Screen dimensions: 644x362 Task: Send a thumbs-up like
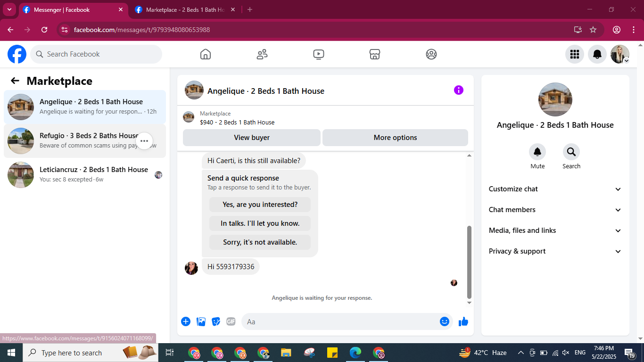463,321
